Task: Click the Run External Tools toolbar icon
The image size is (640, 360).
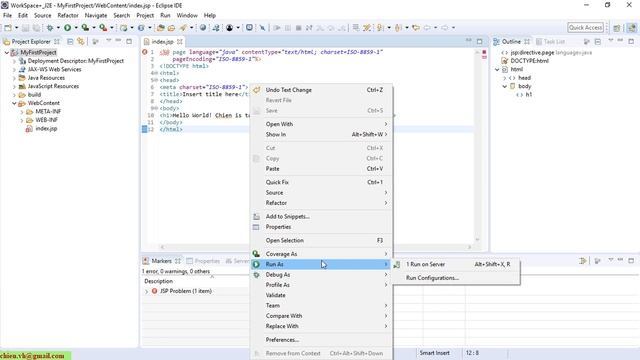Action: 103,28
